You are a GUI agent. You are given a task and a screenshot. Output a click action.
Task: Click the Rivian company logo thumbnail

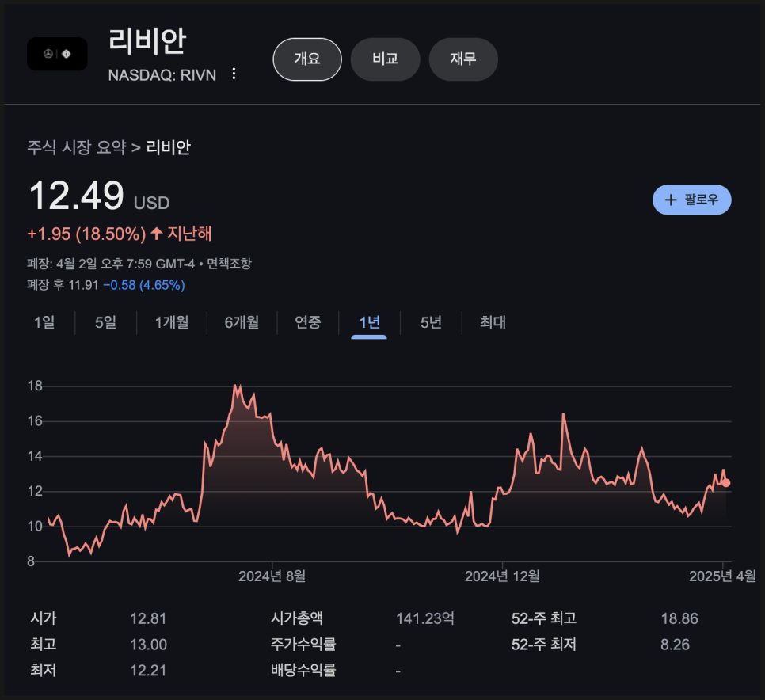[x=57, y=54]
